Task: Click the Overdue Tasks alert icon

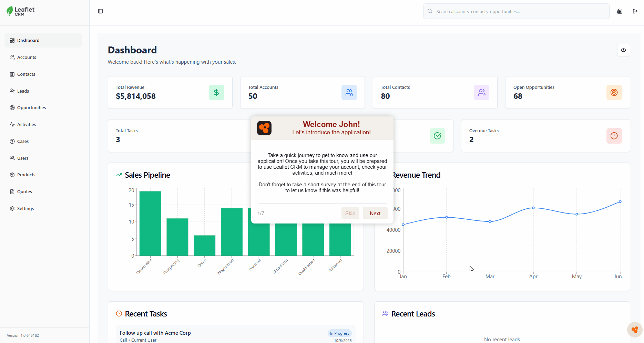Action: click(614, 136)
